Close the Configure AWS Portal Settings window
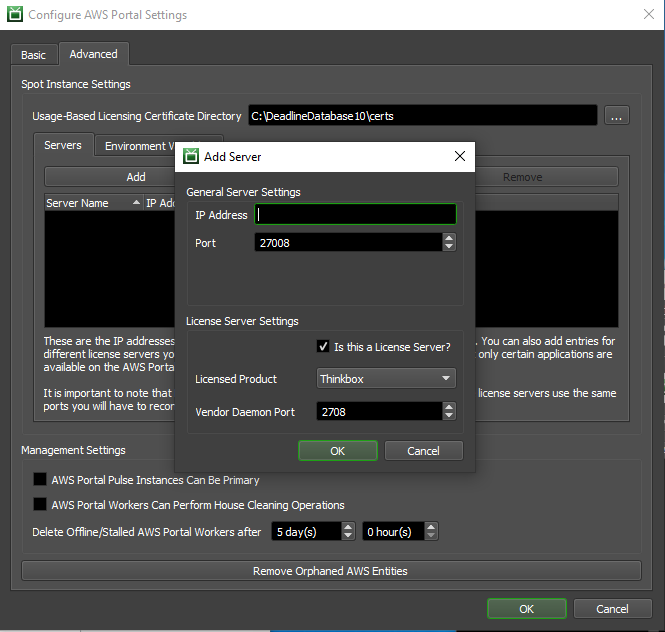The image size is (665, 632). click(648, 14)
